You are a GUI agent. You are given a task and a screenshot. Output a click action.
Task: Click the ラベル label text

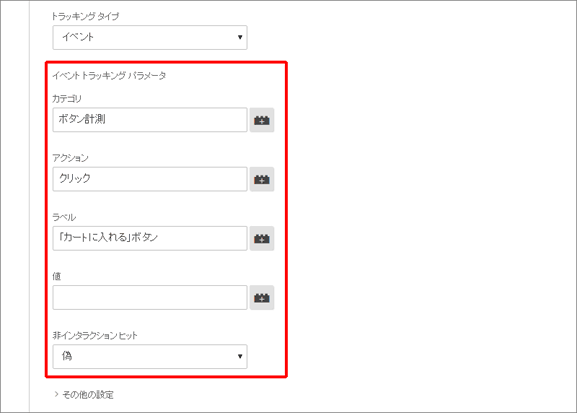(x=64, y=217)
